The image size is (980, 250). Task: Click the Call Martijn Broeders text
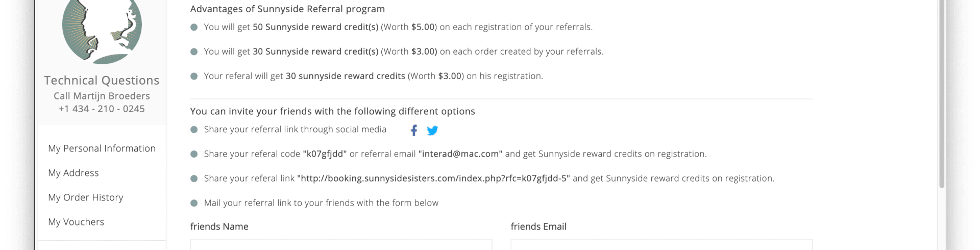pyautogui.click(x=102, y=96)
